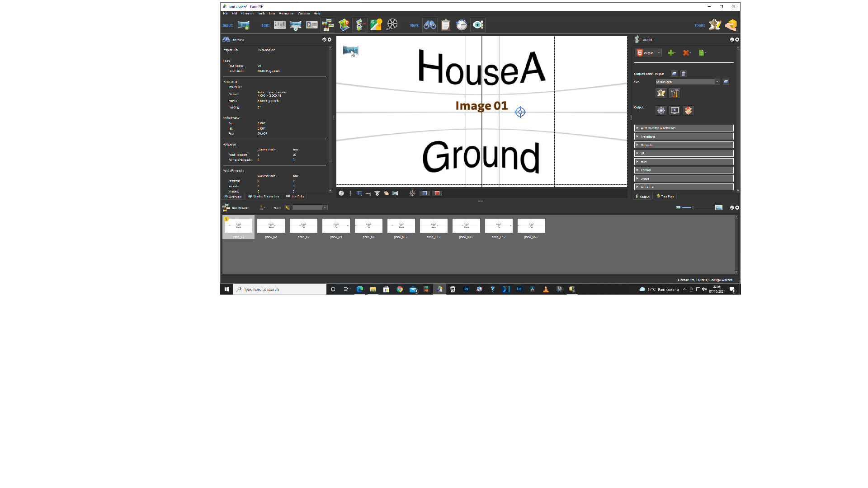Toggle the Output panel toolbar icon
Image resolution: width=868 pixels, height=488 pixels.
(x=360, y=25)
